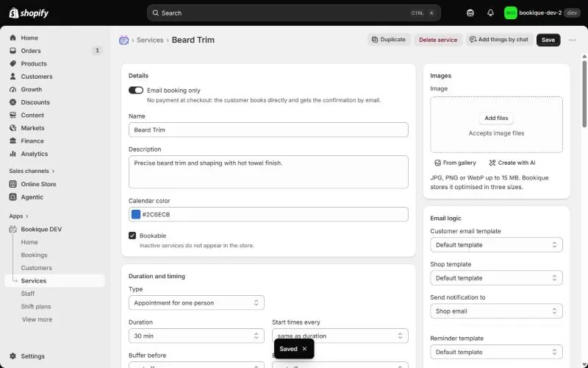Open the Start times every dropdown
Image resolution: width=588 pixels, height=368 pixels.
coord(340,336)
